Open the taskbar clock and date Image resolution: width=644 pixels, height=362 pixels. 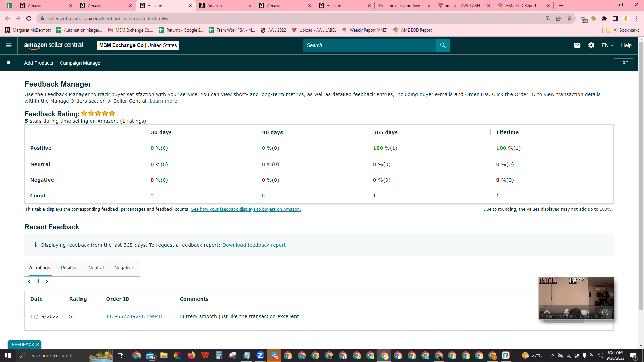point(615,355)
